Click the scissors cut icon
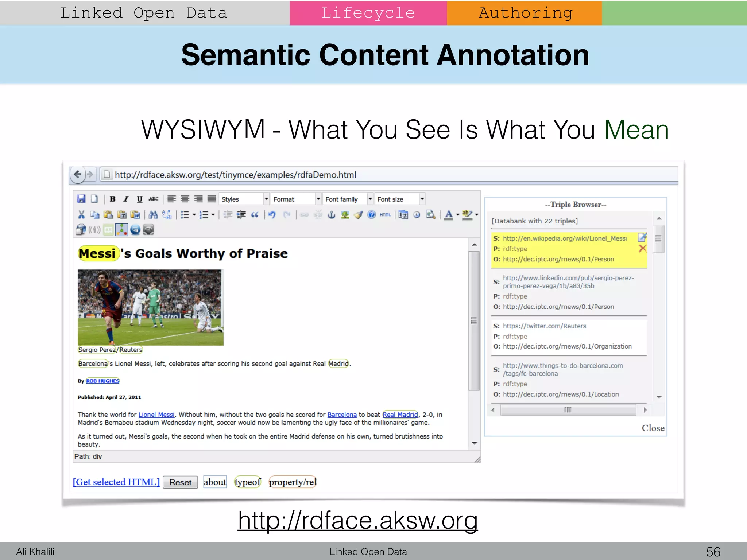Screen dimensions: 747x560 click(x=81, y=215)
